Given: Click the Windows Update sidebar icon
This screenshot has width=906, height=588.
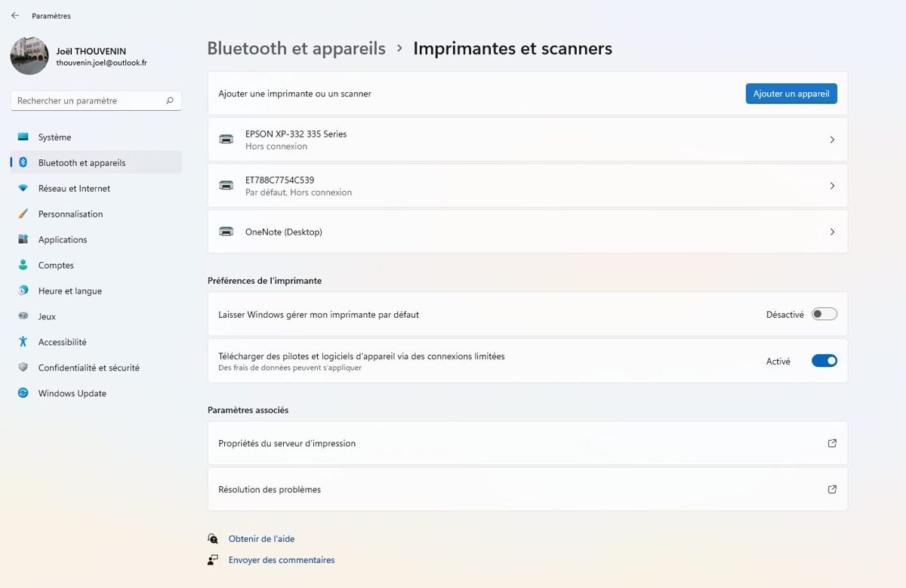Looking at the screenshot, I should click(23, 393).
